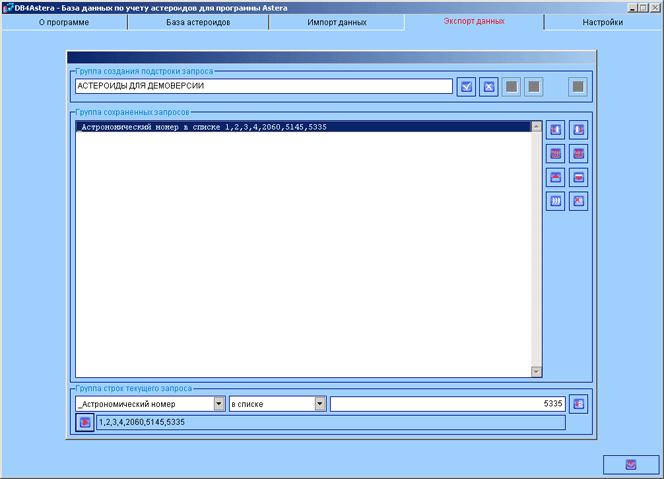
Task: Click the saved queries scrollbar up arrow
Action: click(536, 128)
